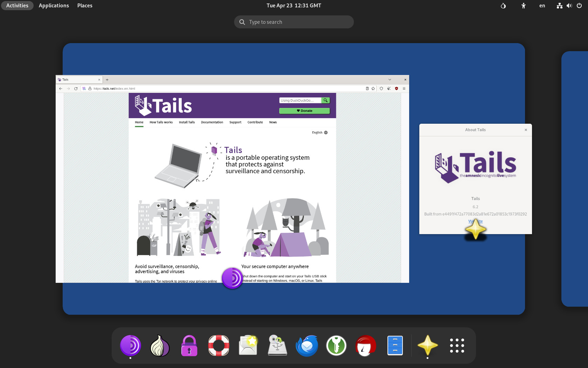Image resolution: width=588 pixels, height=368 pixels.
Task: Open the clock and date calendar menu
Action: [x=294, y=6]
